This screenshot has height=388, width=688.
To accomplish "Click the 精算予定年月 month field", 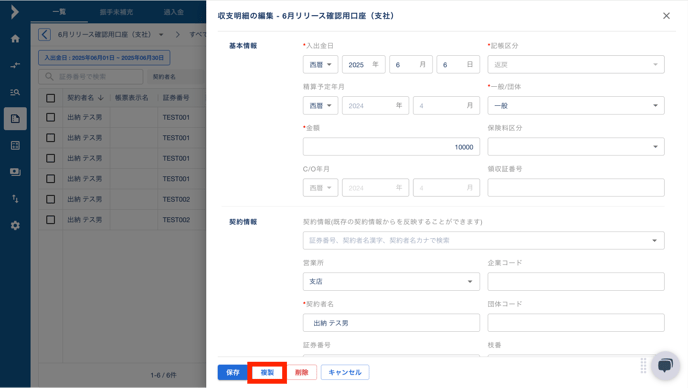I will click(x=446, y=106).
